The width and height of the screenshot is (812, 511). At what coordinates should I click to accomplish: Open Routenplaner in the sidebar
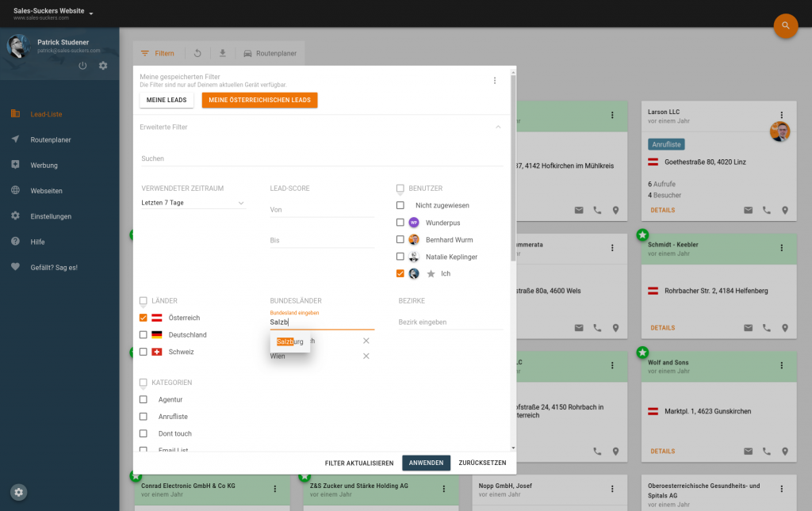51,140
